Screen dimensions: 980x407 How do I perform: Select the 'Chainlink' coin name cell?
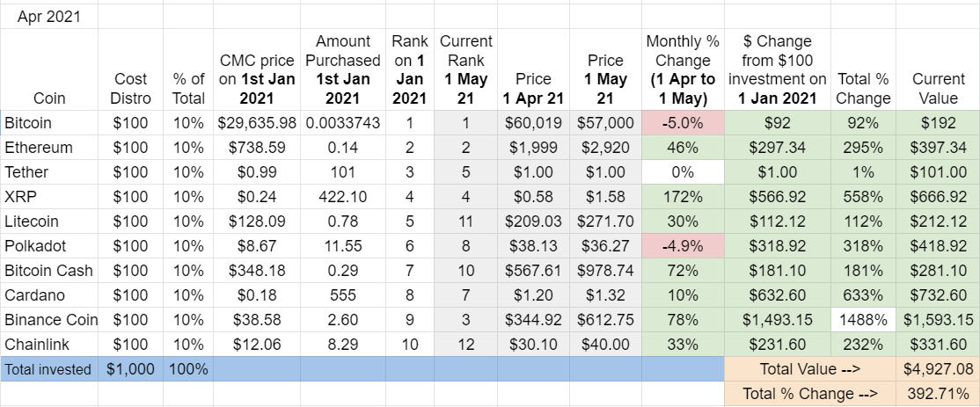click(x=49, y=345)
